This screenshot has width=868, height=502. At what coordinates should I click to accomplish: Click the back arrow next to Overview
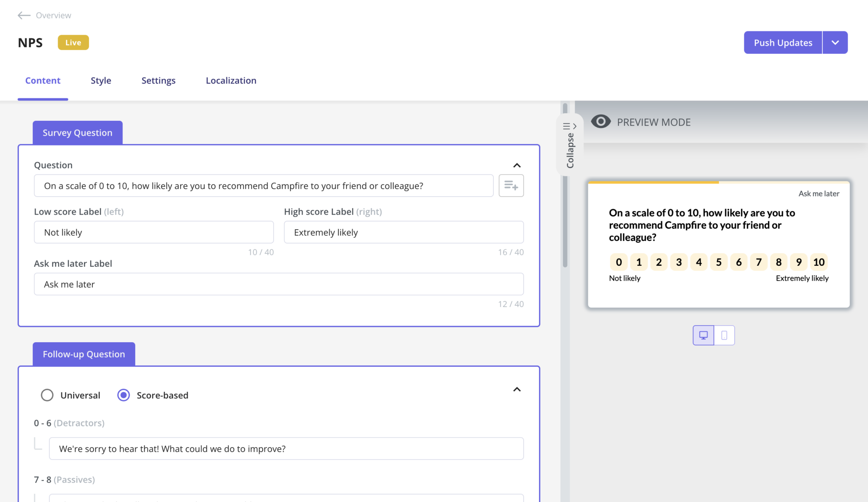[24, 15]
